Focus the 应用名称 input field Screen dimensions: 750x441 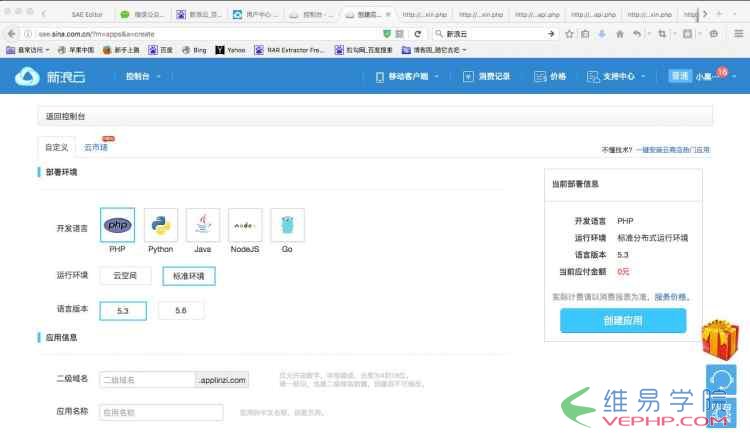tap(161, 412)
